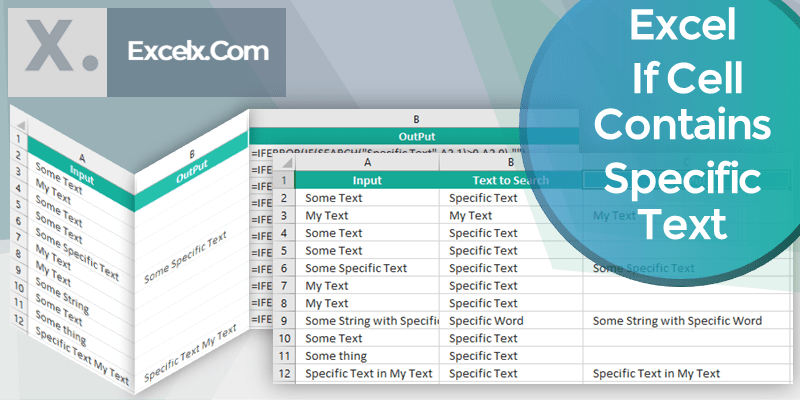Click Some String in the left tilted sheet
The image size is (800, 400).
coord(62,297)
